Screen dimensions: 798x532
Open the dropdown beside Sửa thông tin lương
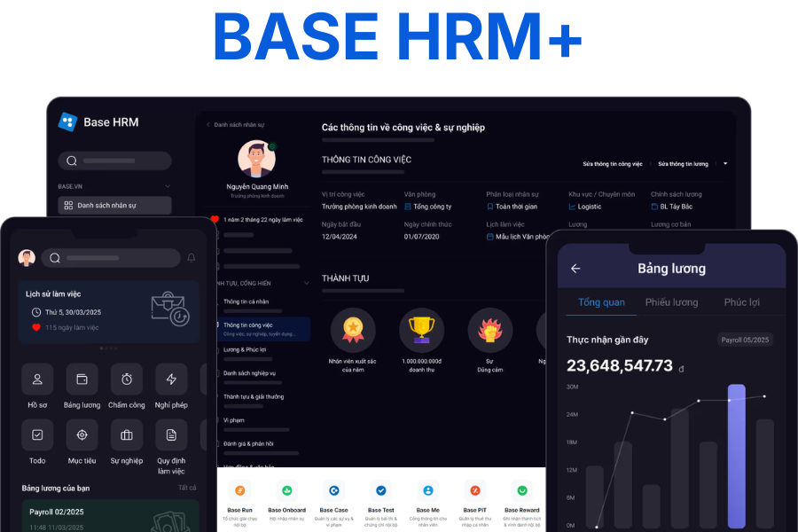(x=725, y=164)
